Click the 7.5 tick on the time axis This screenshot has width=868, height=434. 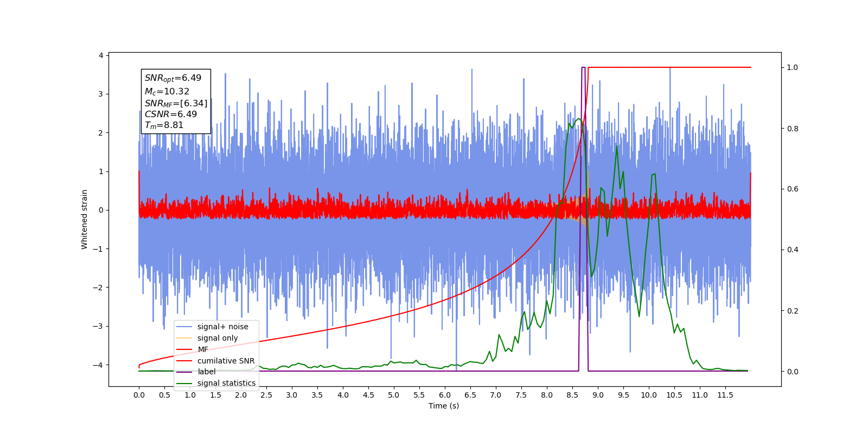pyautogui.click(x=521, y=395)
